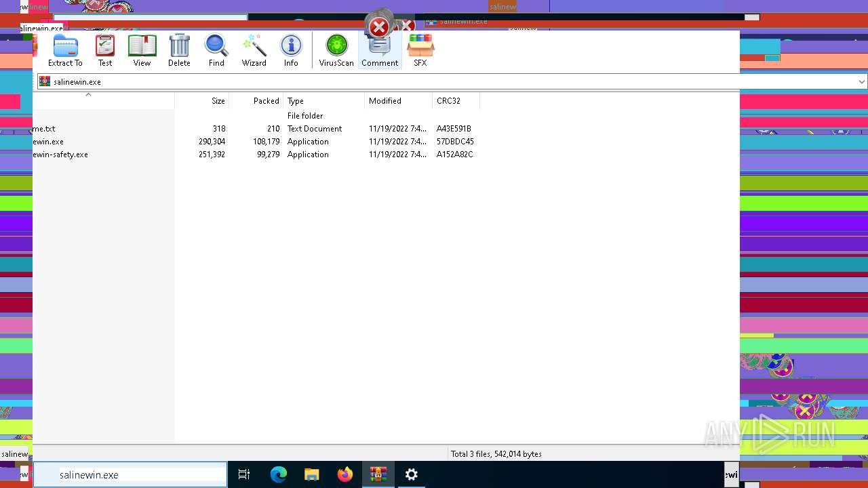
Task: Launch the Wizard tool
Action: click(x=254, y=51)
